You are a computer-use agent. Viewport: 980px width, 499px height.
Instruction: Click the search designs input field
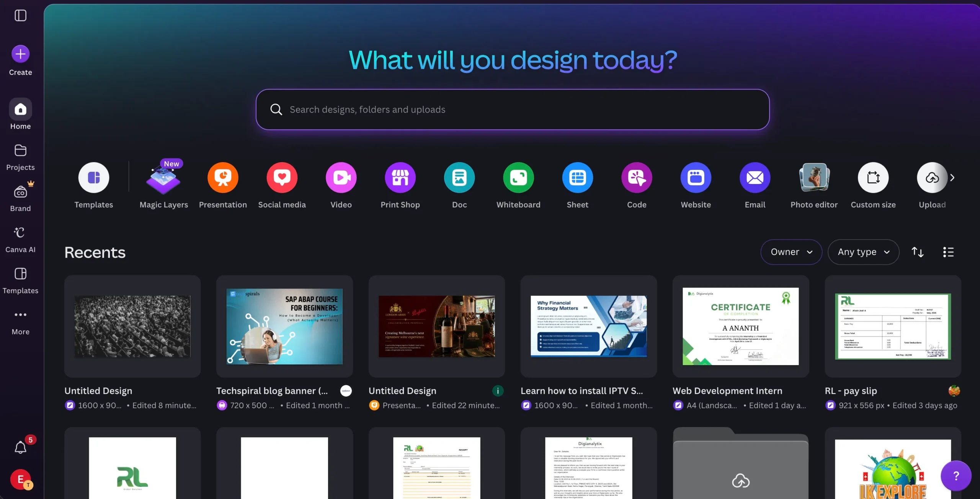tap(513, 109)
